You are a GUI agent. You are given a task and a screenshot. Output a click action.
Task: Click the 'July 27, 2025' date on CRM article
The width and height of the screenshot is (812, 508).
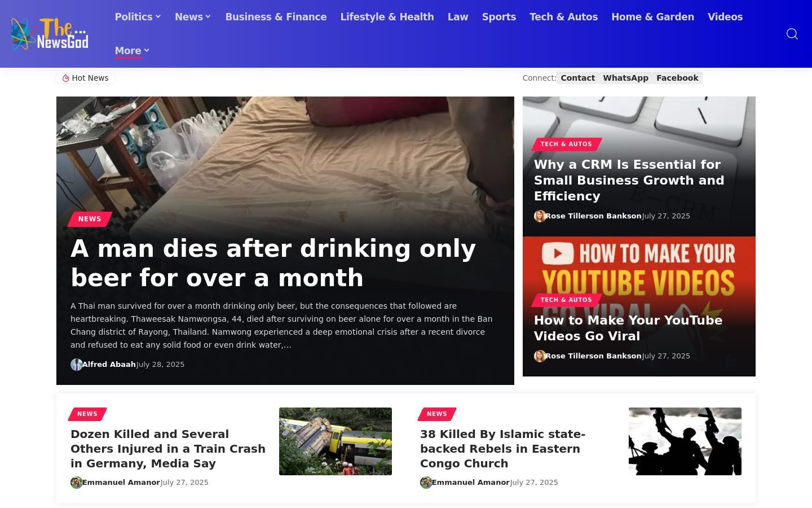666,216
